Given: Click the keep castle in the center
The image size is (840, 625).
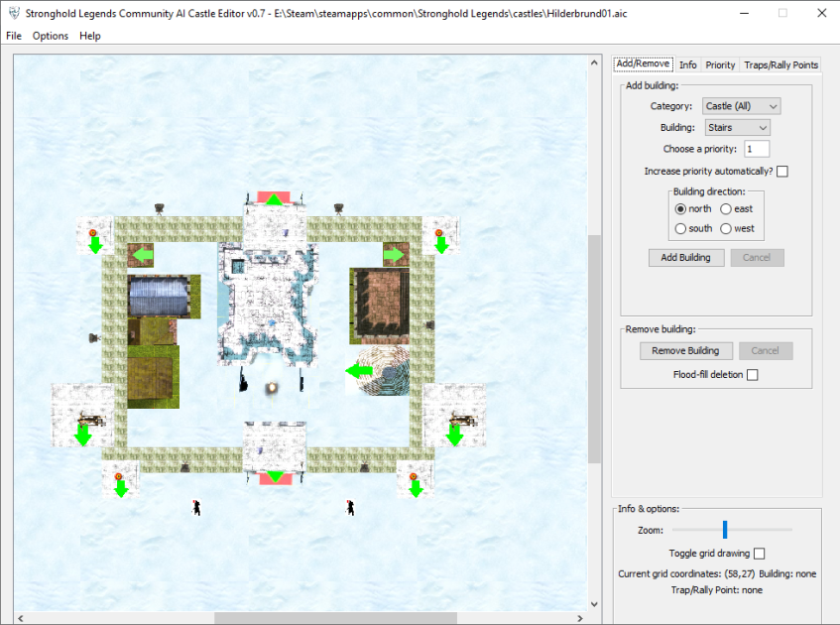Looking at the screenshot, I should 268,304.
